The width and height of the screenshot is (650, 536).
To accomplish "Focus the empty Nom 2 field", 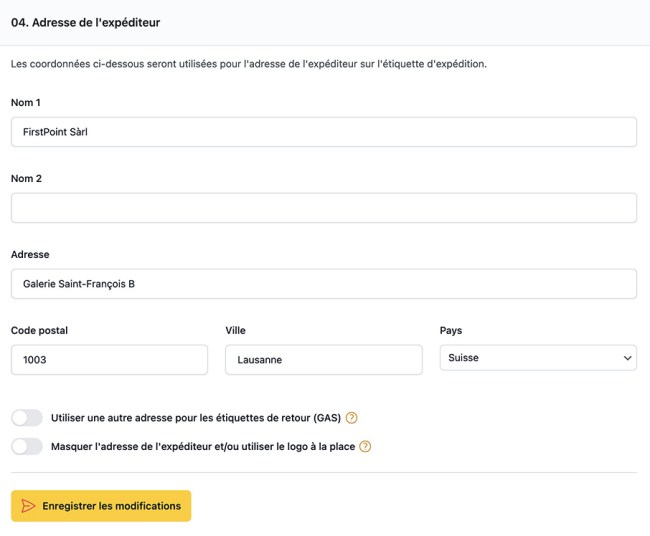I will 323,208.
